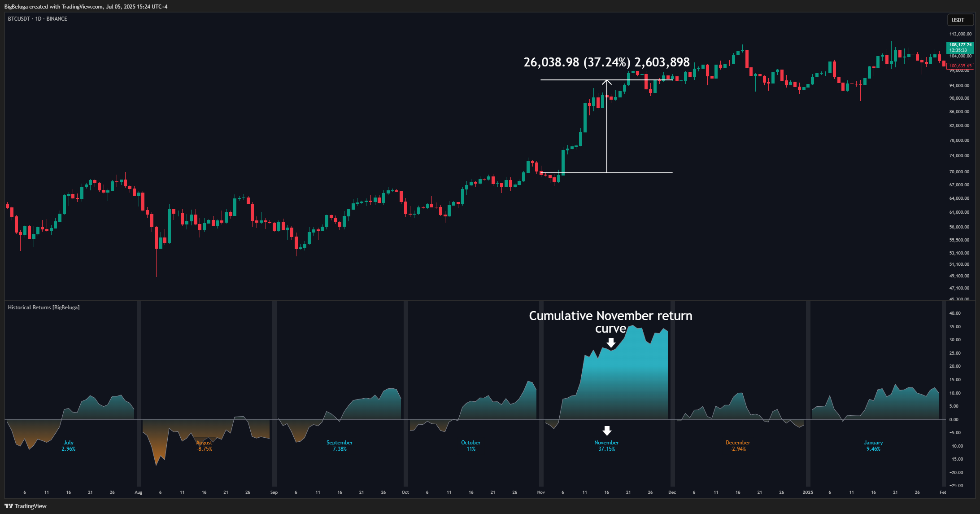Open the USDT currency selector
The height and width of the screenshot is (514, 980).
tap(960, 20)
